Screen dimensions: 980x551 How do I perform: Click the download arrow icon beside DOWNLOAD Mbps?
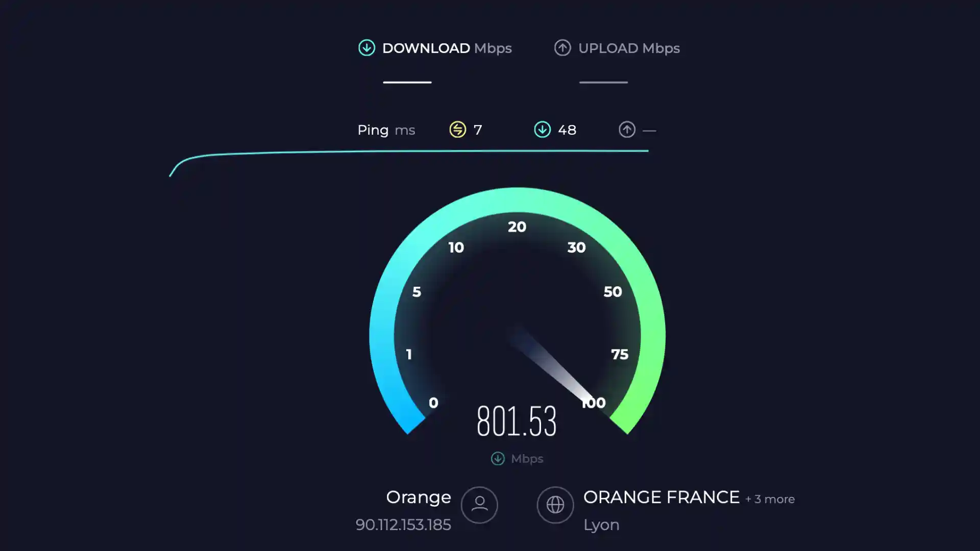pos(366,48)
